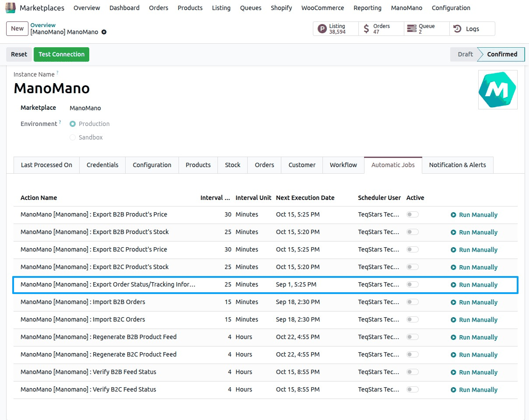The height and width of the screenshot is (420, 529).
Task: Toggle Active for Export B2B Product's Stock
Action: [413, 232]
